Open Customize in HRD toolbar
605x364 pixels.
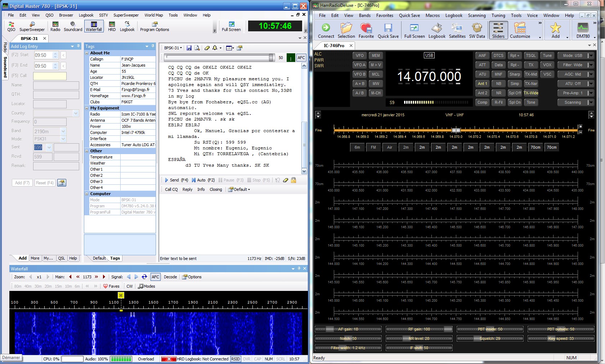click(x=520, y=31)
